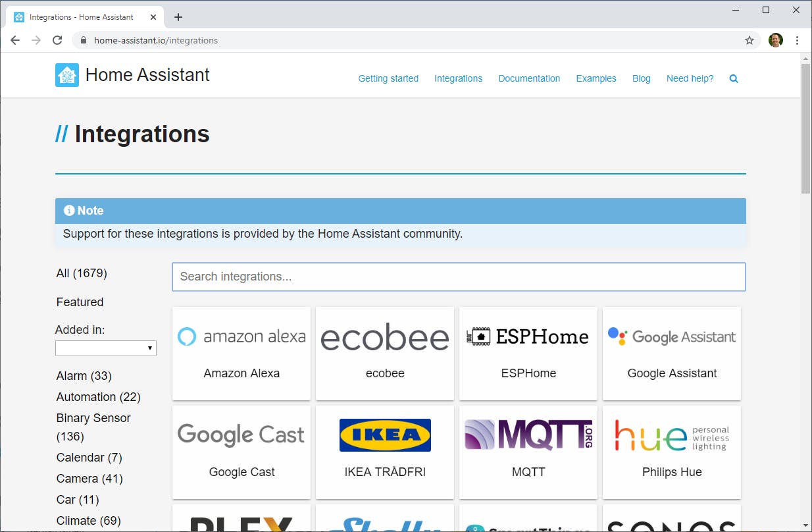This screenshot has height=532, width=812.
Task: Open the Chrome three-dot menu
Action: (x=797, y=40)
